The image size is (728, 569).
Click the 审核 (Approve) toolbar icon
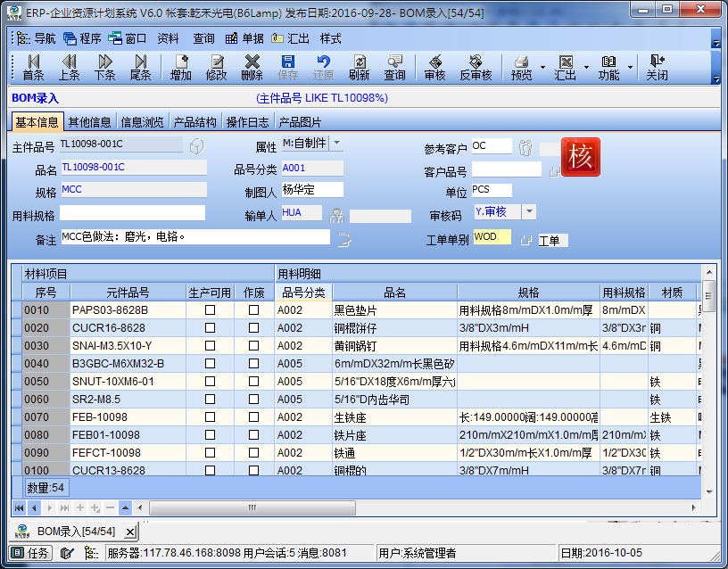[x=435, y=67]
